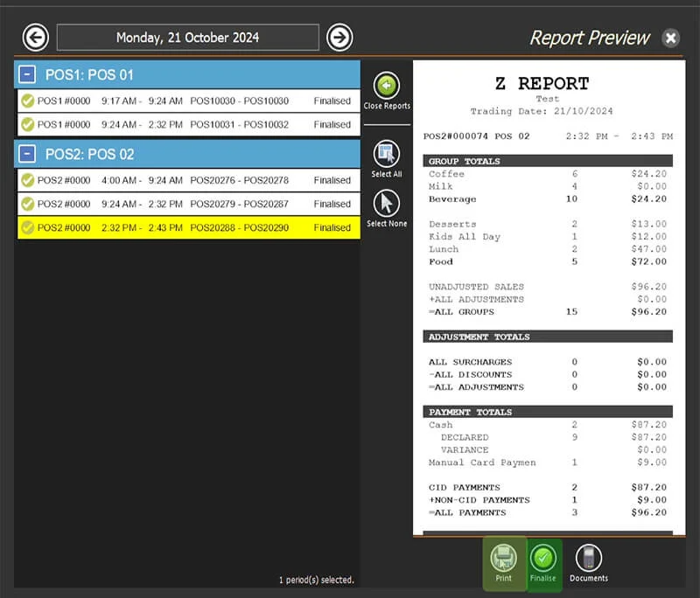Image resolution: width=700 pixels, height=598 pixels.
Task: Click the Manual Card Paymen line
Action: coord(548,462)
